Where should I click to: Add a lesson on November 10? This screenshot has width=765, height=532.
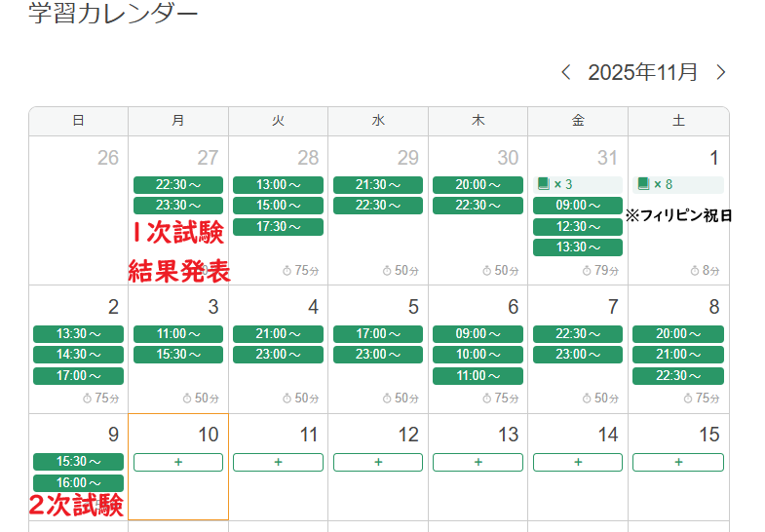[x=178, y=462]
